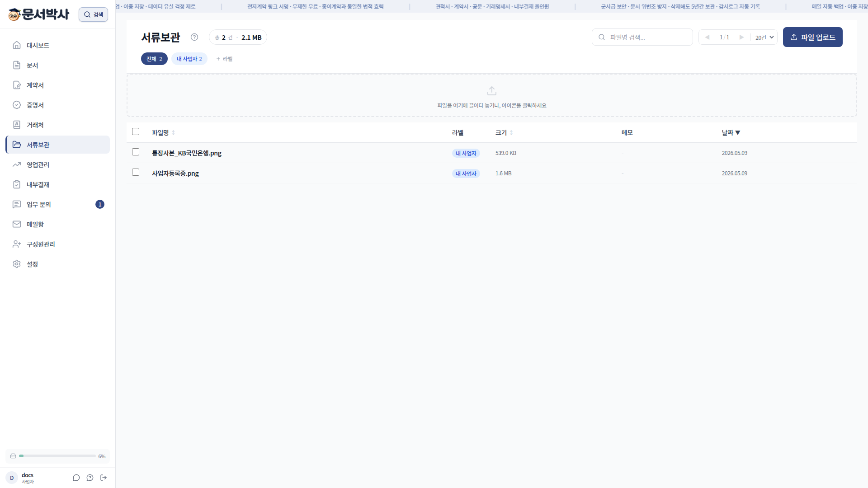
Task: Click the storage usage bar showing 6%
Action: pyautogui.click(x=57, y=456)
